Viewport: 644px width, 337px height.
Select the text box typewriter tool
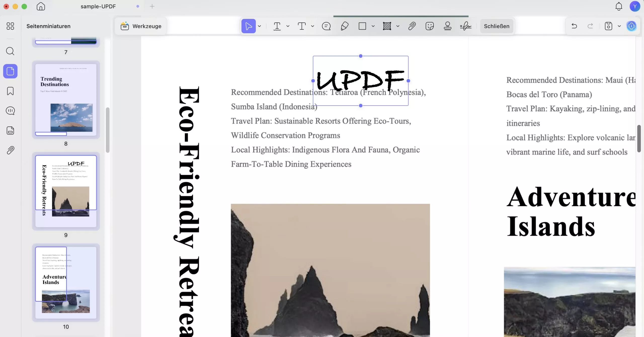tap(302, 26)
